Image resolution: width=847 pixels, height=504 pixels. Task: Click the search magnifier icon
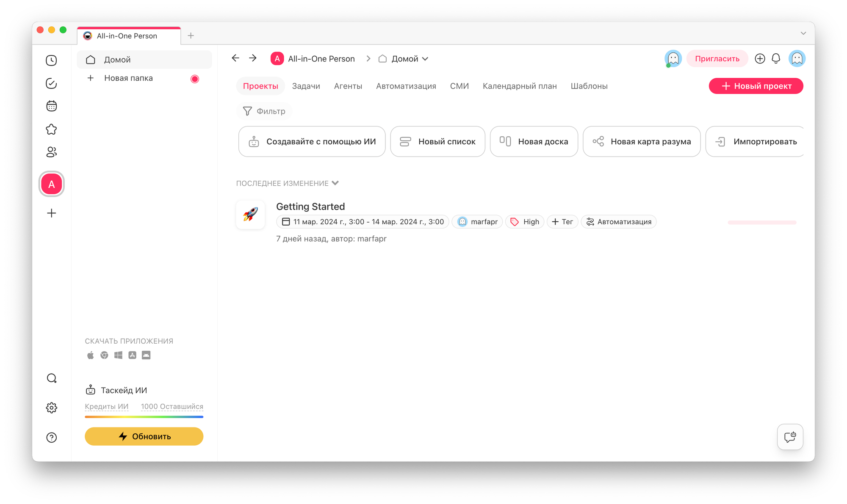(x=51, y=378)
